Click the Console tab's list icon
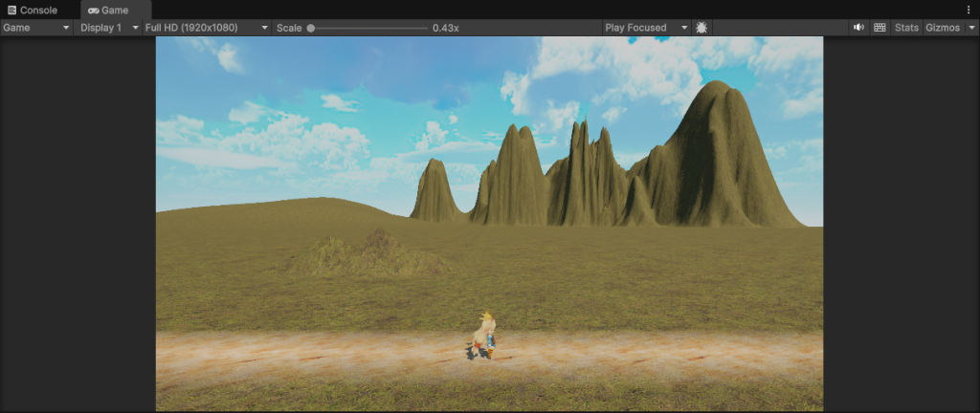This screenshot has height=413, width=980. tap(11, 10)
